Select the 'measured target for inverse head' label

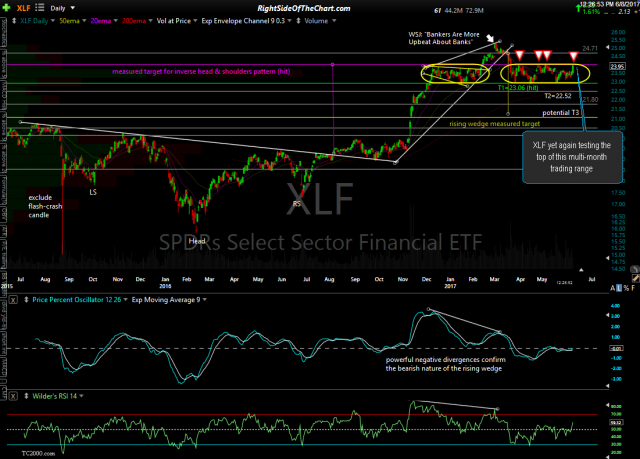pos(201,71)
